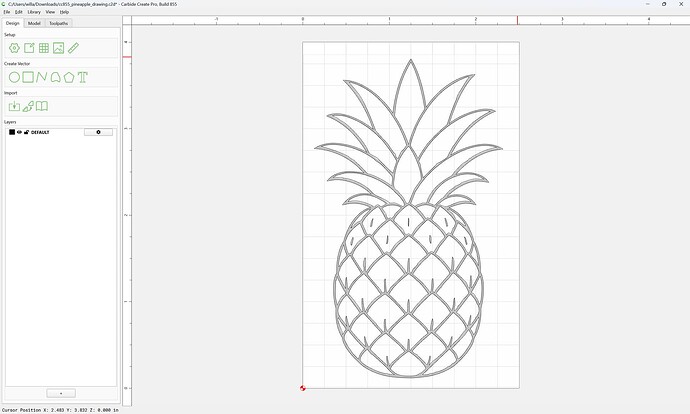Click the Cursor Position status text
This screenshot has width=690, height=414.
[60, 410]
